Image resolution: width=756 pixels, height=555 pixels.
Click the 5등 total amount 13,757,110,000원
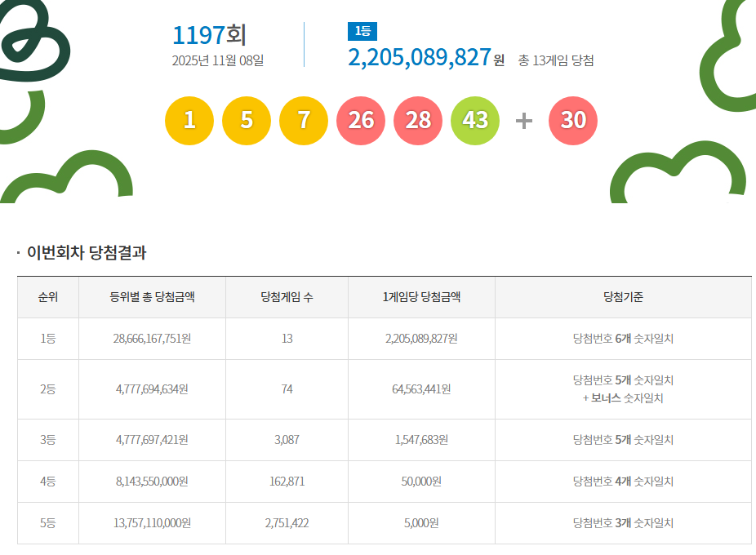[152, 523]
